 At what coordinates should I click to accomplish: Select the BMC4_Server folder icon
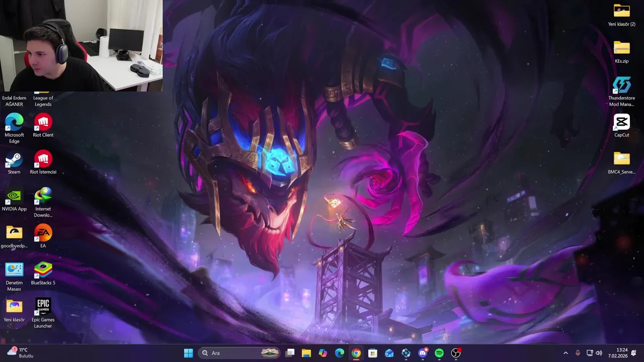[x=622, y=159]
